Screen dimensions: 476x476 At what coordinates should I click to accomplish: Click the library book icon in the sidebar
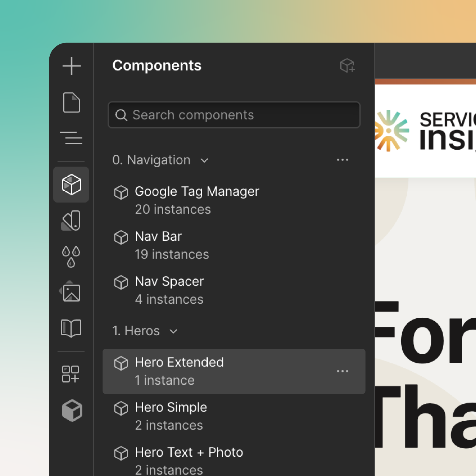click(71, 328)
